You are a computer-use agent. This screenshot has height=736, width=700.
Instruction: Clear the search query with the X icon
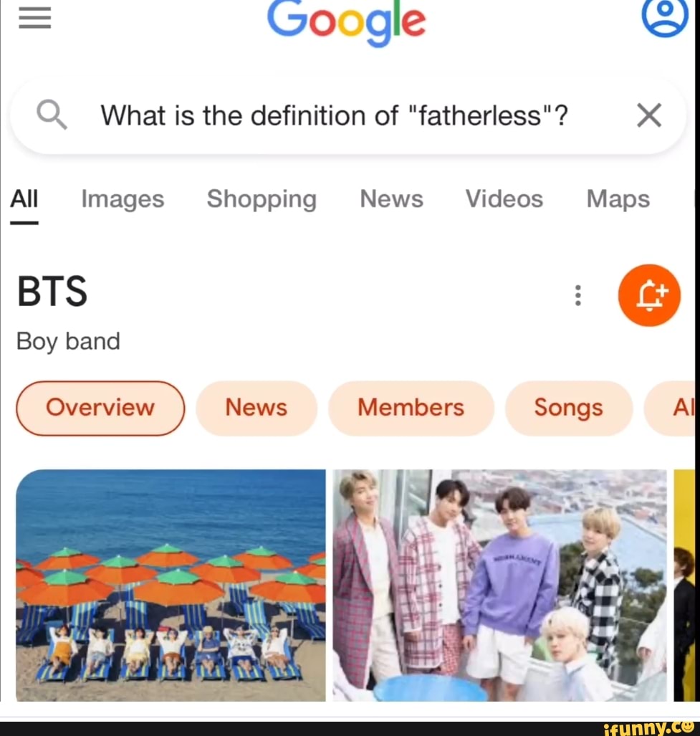649,115
